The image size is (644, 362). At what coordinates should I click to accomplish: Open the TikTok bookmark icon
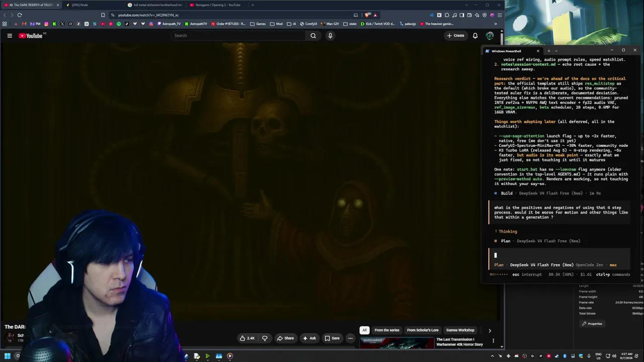coord(127,24)
